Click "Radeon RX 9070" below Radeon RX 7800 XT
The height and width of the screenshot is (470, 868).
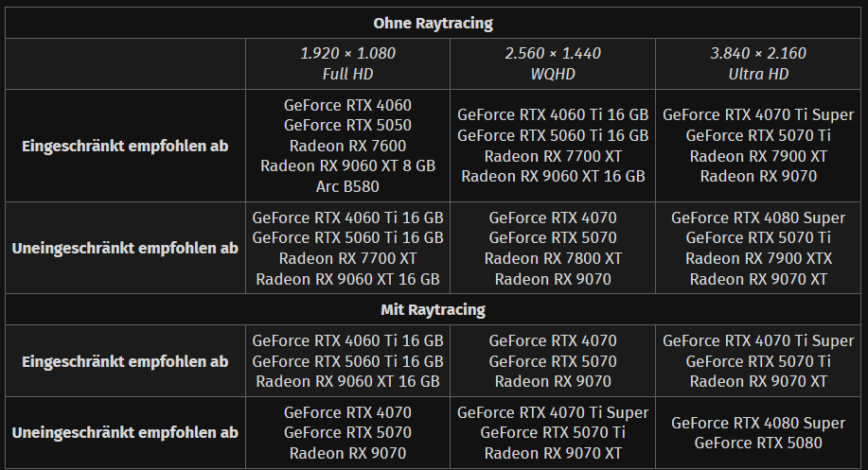pyautogui.click(x=553, y=279)
